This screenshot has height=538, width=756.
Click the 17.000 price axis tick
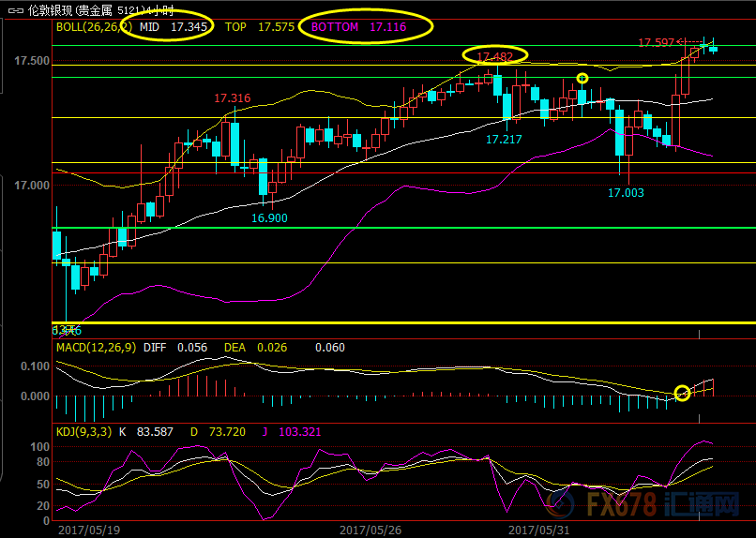tap(32, 185)
